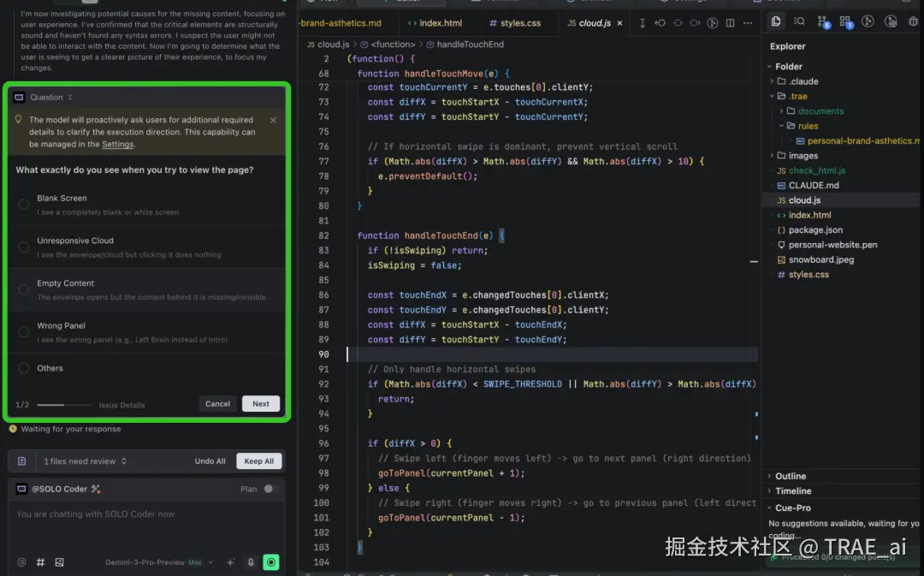Switch to the index.html tab
Viewport: 924px width, 576px height.
[x=435, y=23]
